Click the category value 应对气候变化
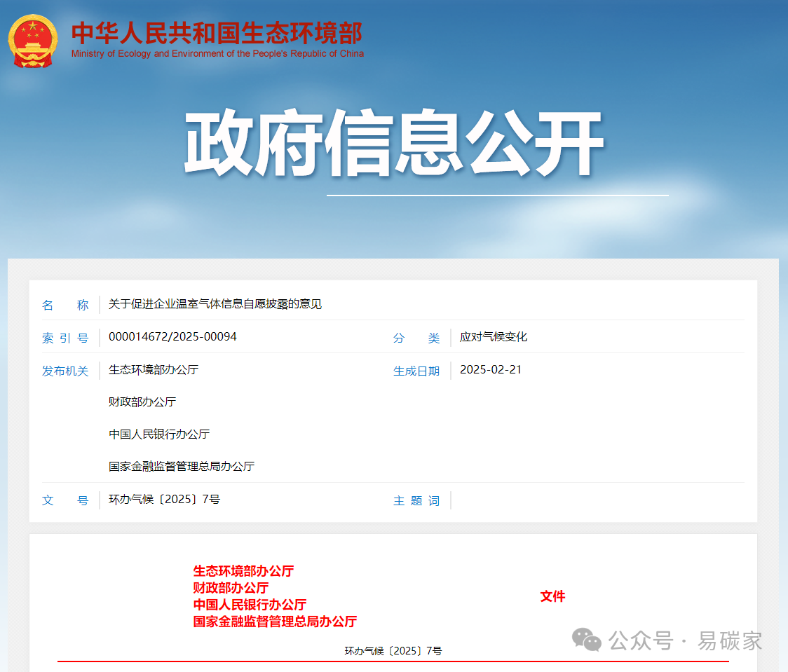 point(493,336)
